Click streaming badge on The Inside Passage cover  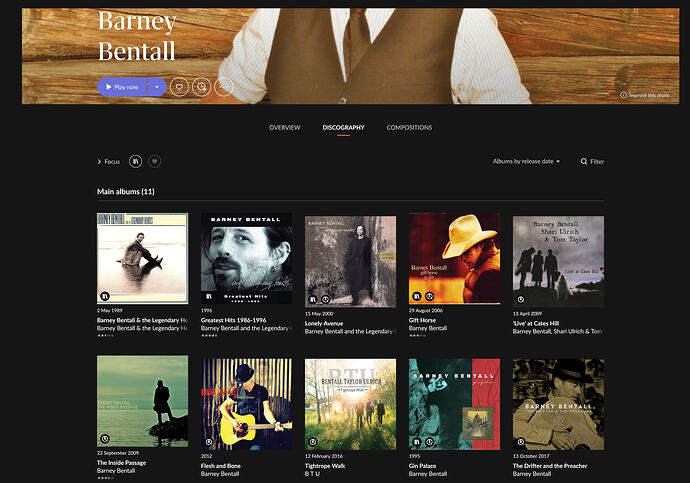click(x=105, y=439)
